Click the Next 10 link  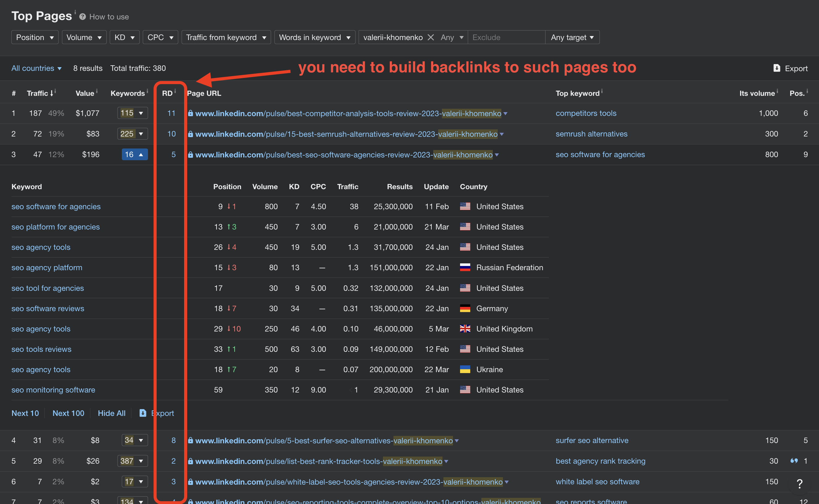(x=25, y=413)
